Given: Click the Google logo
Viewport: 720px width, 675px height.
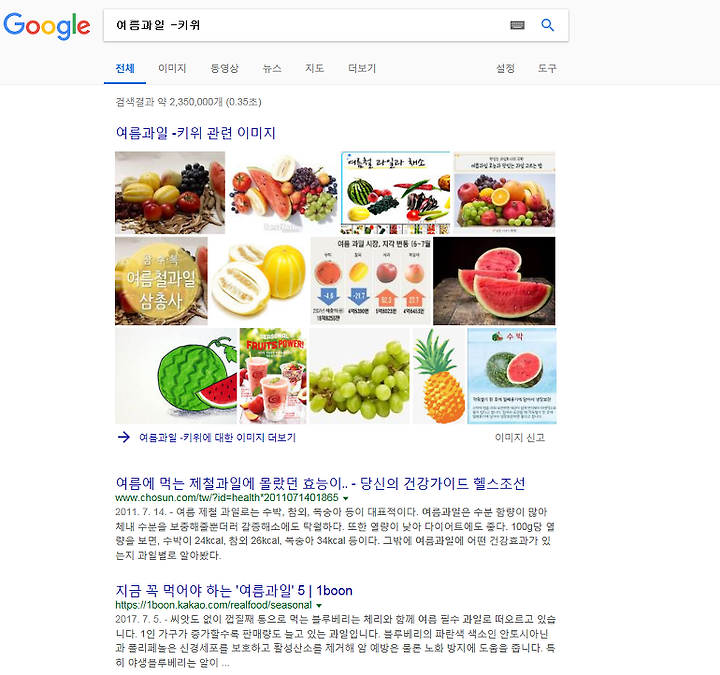Looking at the screenshot, I should tap(46, 26).
